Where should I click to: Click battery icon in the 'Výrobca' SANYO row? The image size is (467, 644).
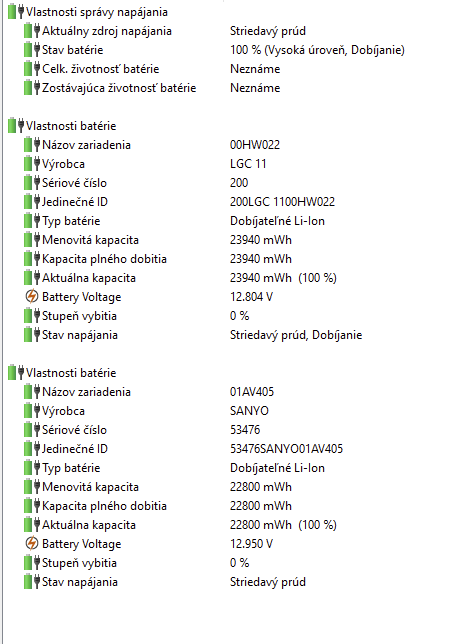click(32, 411)
